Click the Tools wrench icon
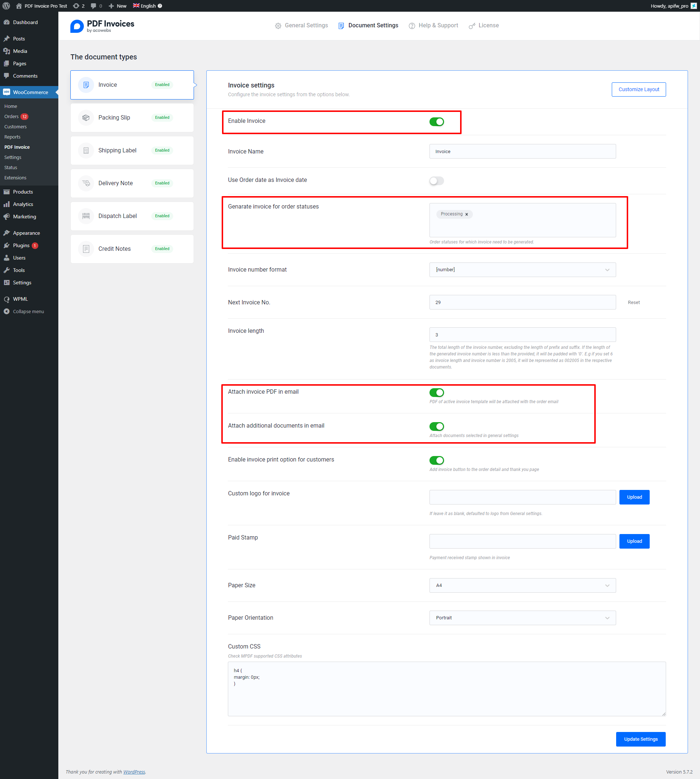The width and height of the screenshot is (700, 779). click(7, 270)
